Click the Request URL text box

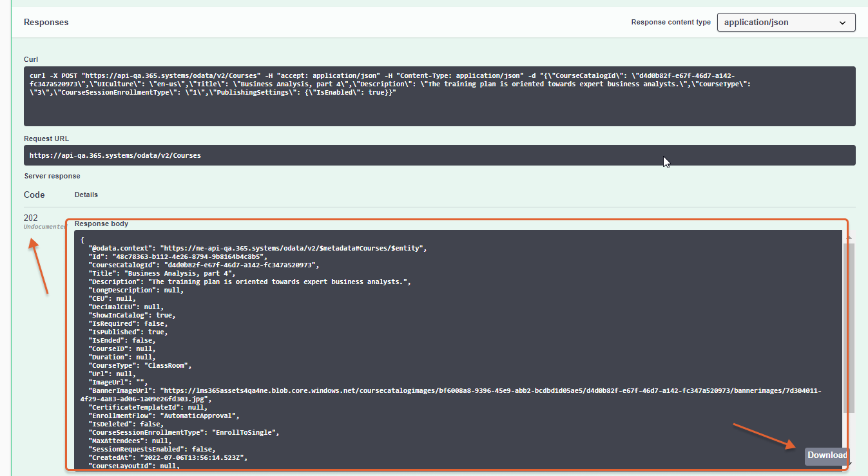coord(439,155)
